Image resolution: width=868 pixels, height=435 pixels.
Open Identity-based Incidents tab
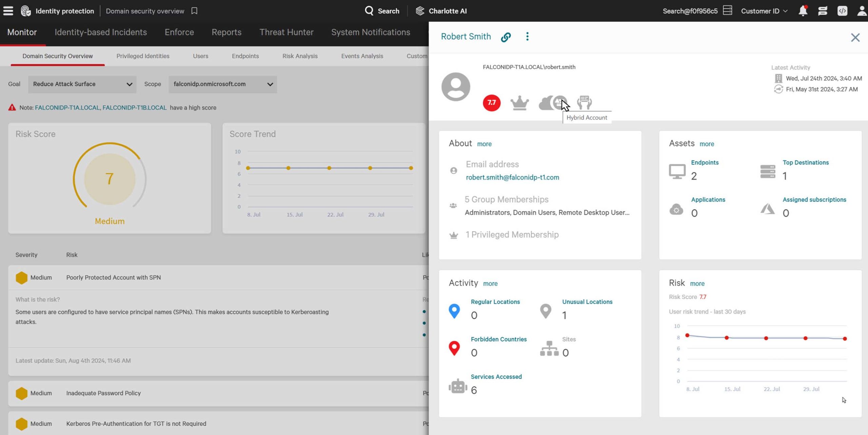point(101,32)
